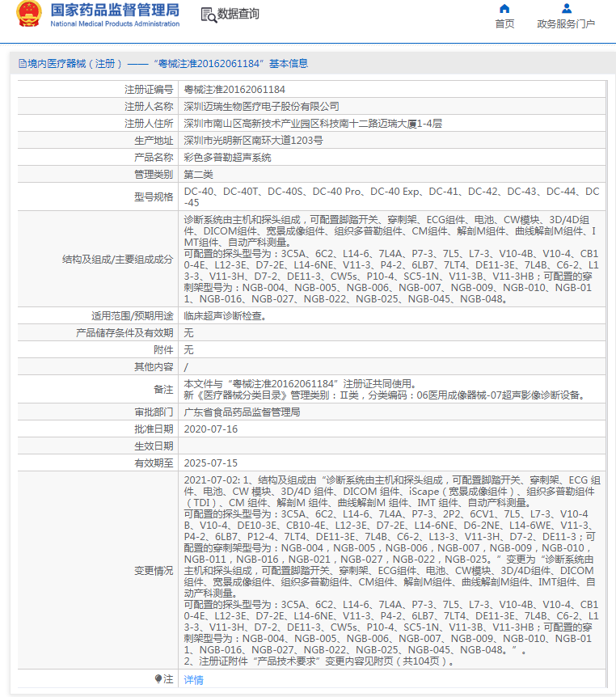
Task: Click the 注 bullet icon
Action: [158, 678]
